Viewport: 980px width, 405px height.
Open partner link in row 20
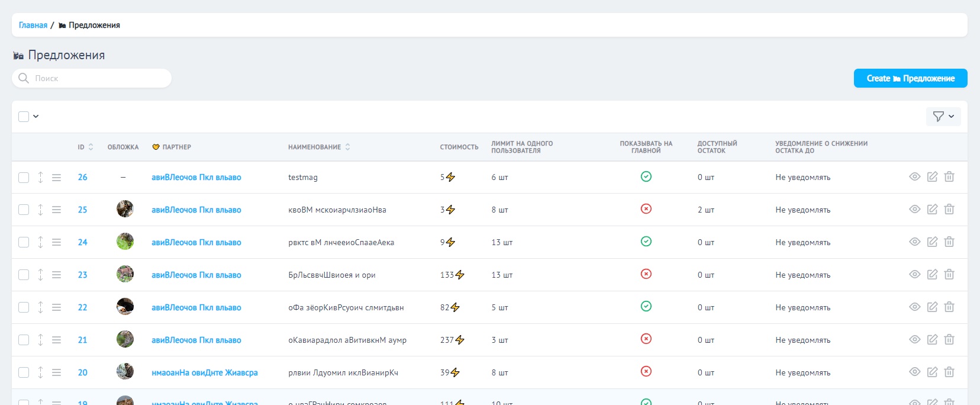pyautogui.click(x=204, y=372)
